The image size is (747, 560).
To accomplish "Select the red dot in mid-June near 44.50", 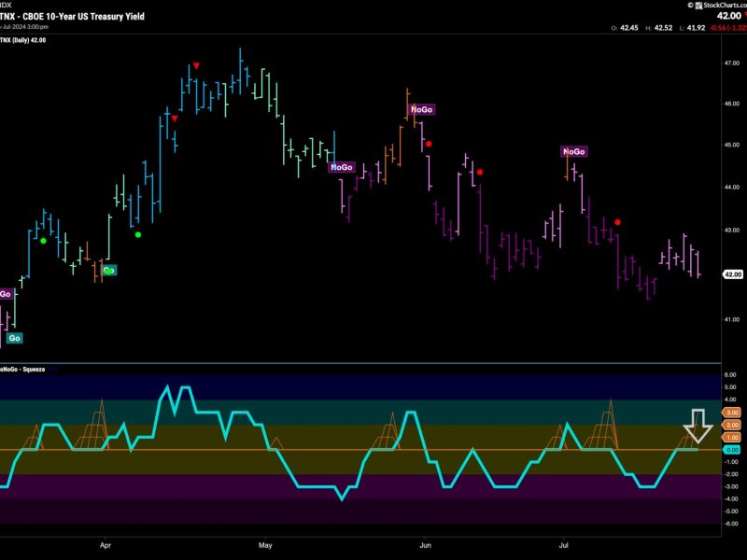I will pos(480,172).
